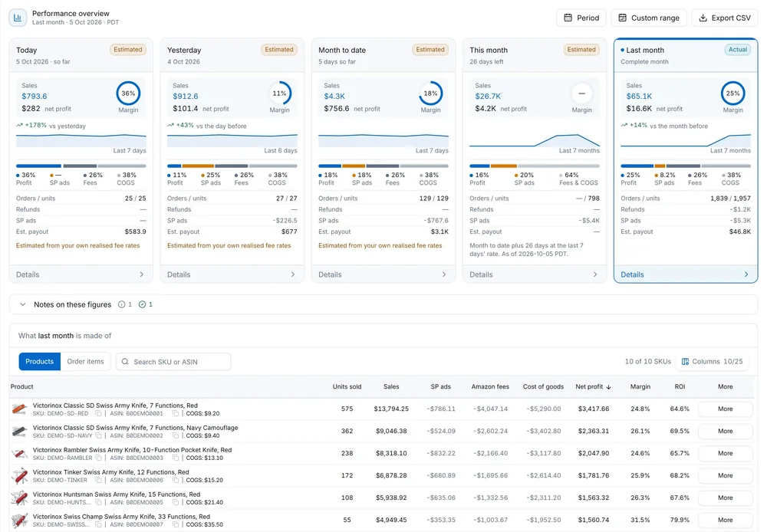This screenshot has height=532, width=767.
Task: Copy ASIN B0DEMO0002 using the copy icon
Action: pyautogui.click(x=175, y=435)
